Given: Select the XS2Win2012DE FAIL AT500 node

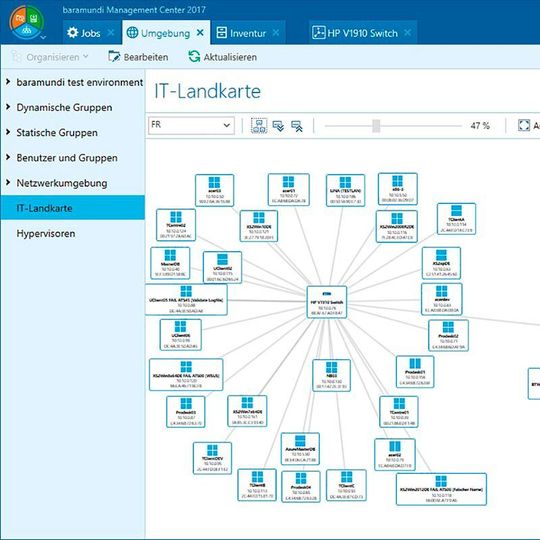Looking at the screenshot, I should pyautogui.click(x=441, y=489).
